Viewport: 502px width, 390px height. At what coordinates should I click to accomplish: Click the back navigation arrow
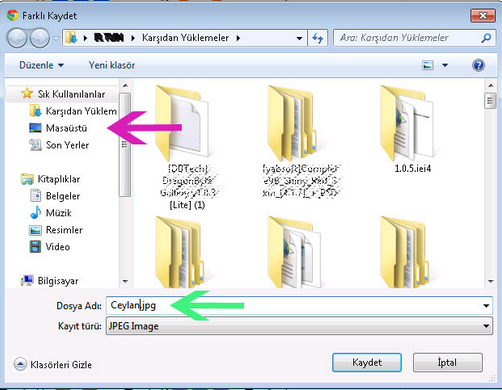click(x=17, y=38)
